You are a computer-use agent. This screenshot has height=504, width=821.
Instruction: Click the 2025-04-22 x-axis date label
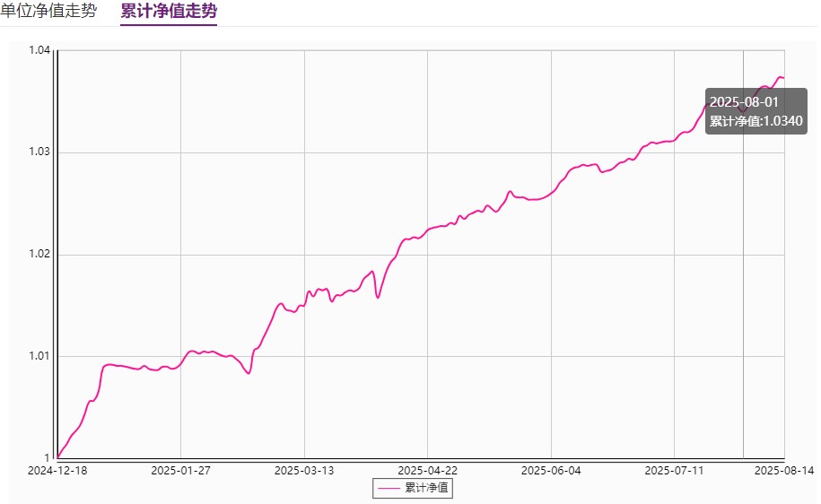pos(427,470)
